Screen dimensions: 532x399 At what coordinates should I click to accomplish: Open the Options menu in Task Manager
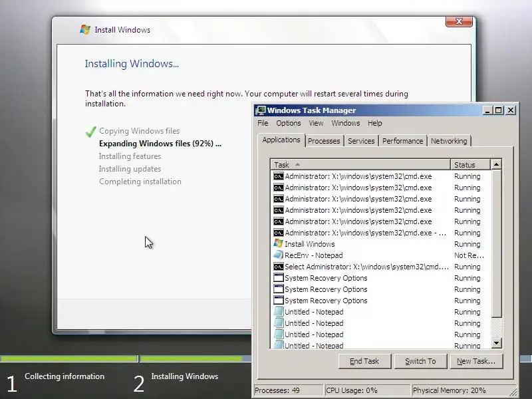pos(288,123)
